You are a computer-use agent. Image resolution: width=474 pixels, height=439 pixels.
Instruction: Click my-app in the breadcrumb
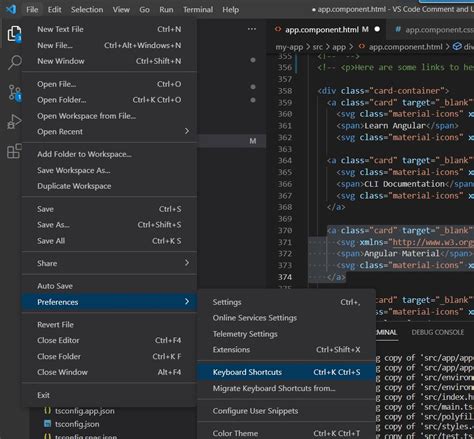289,47
